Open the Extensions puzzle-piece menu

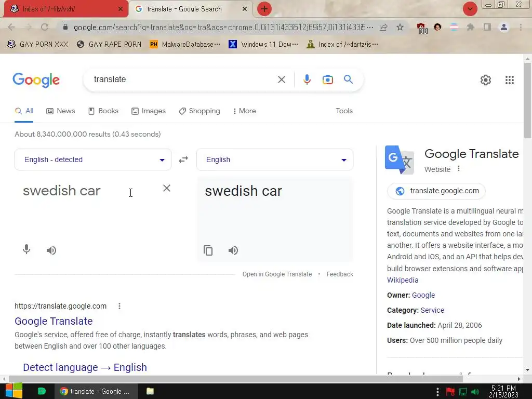point(471,27)
